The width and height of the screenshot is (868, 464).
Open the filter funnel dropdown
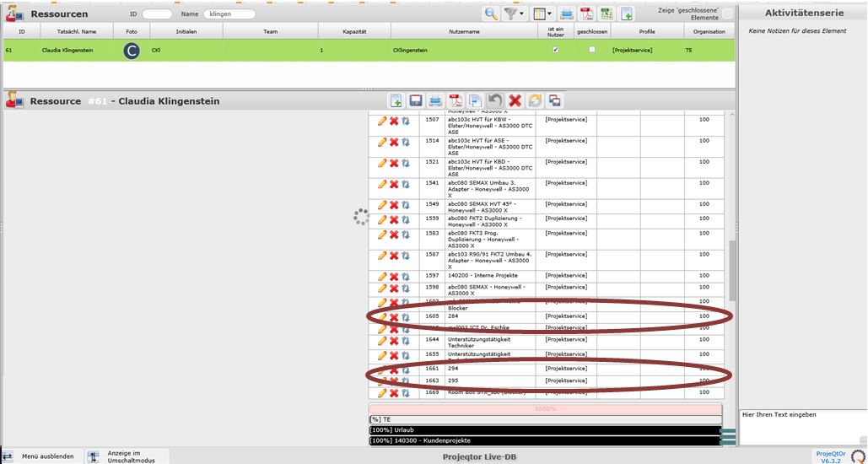(514, 13)
